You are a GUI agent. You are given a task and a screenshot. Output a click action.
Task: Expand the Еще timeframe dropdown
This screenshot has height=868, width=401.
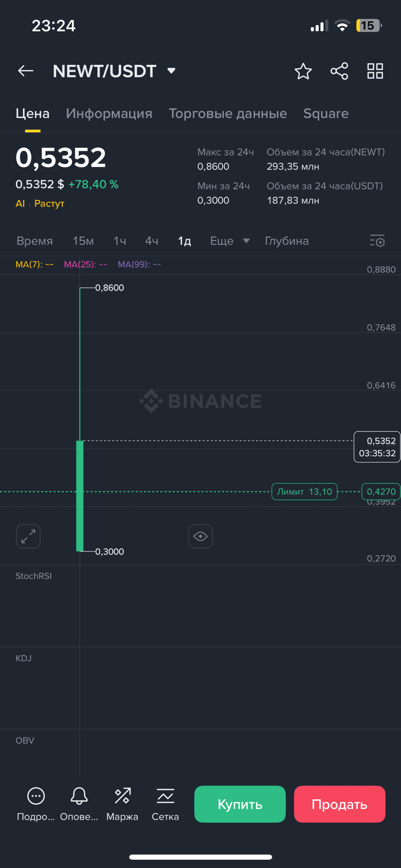pos(230,241)
